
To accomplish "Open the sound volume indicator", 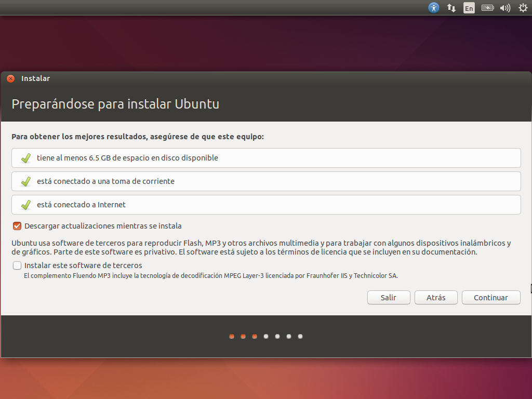I will (505, 8).
